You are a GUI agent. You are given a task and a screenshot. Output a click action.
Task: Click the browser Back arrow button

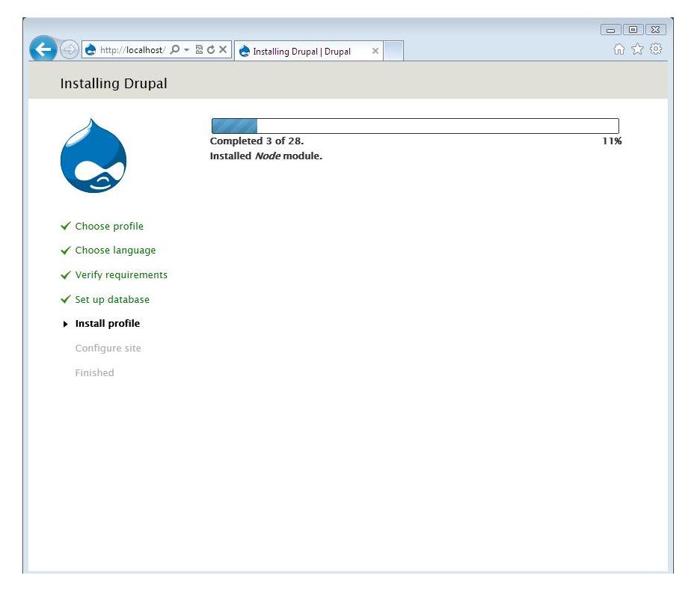coord(43,50)
